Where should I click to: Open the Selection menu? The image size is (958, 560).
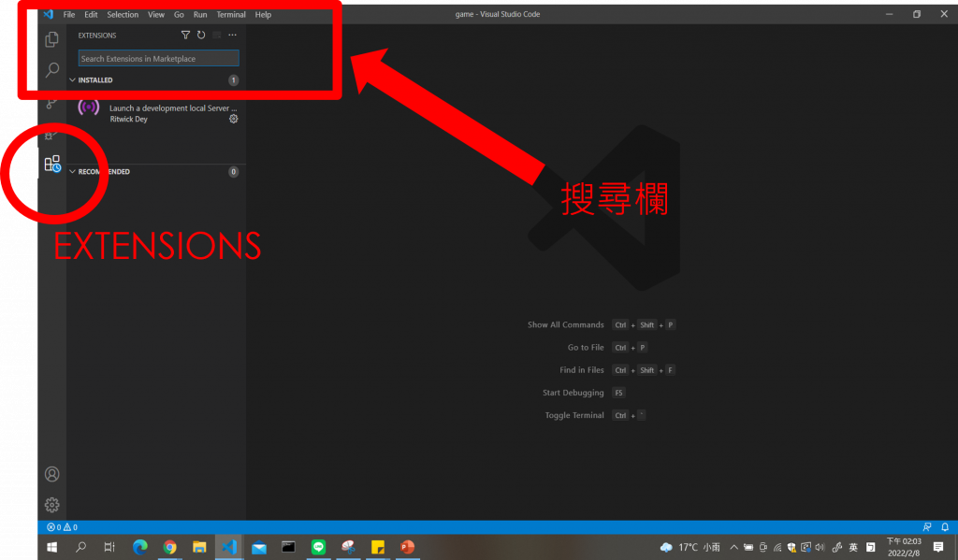[x=123, y=14]
